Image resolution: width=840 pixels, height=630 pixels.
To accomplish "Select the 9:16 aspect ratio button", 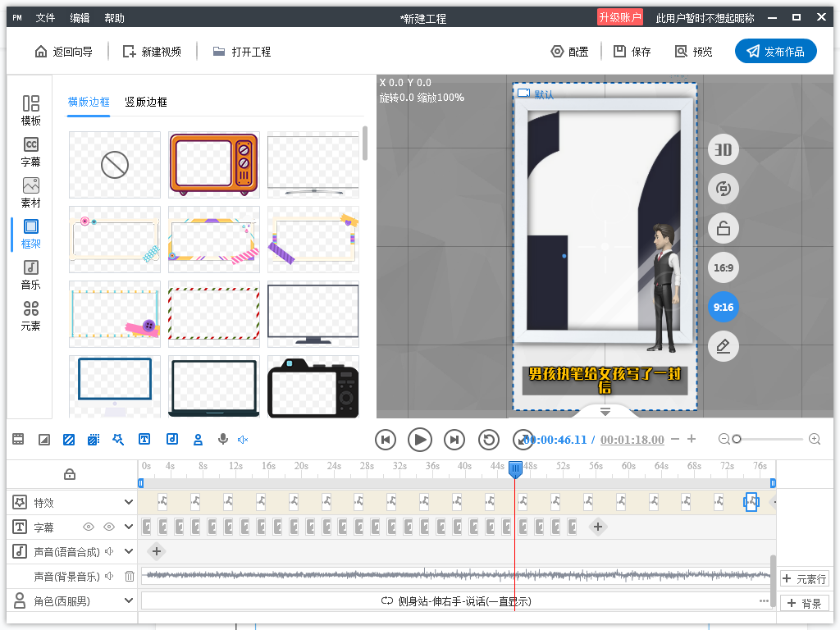I will [x=724, y=307].
